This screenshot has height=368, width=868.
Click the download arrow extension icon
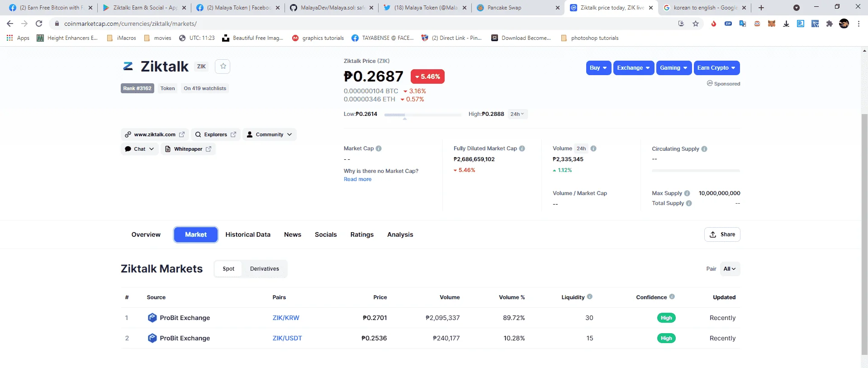click(x=786, y=24)
